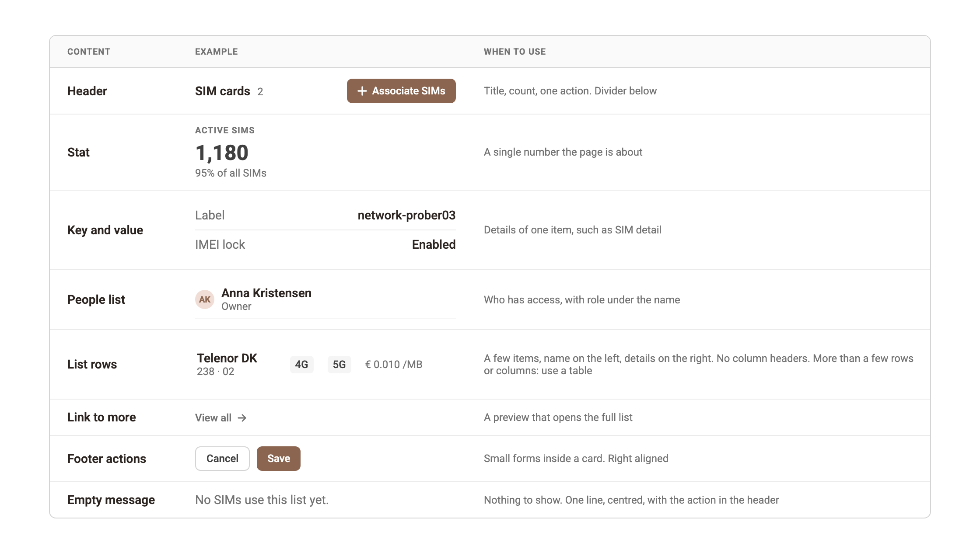Click the CONTENT column header
The width and height of the screenshot is (980, 560).
coord(89,52)
